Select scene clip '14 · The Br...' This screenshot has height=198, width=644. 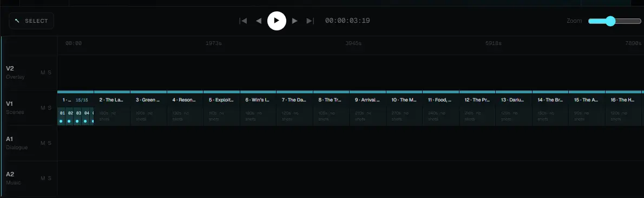pyautogui.click(x=551, y=108)
